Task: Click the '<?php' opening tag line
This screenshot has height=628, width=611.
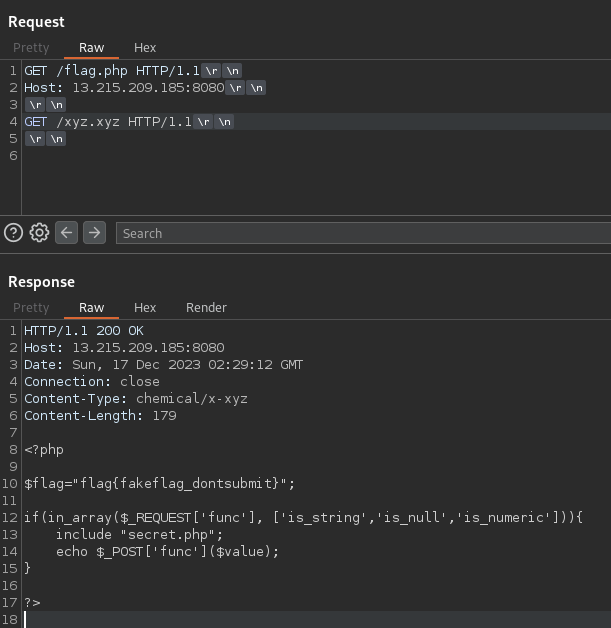Action: click(x=44, y=450)
